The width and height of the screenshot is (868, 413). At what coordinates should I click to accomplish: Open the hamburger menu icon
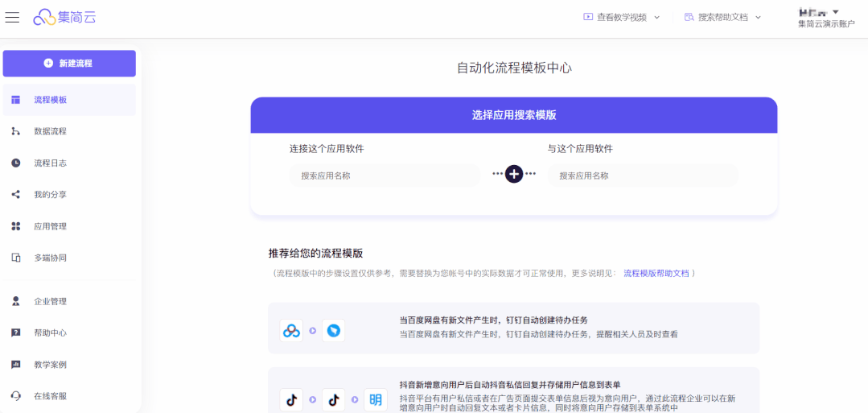point(12,17)
